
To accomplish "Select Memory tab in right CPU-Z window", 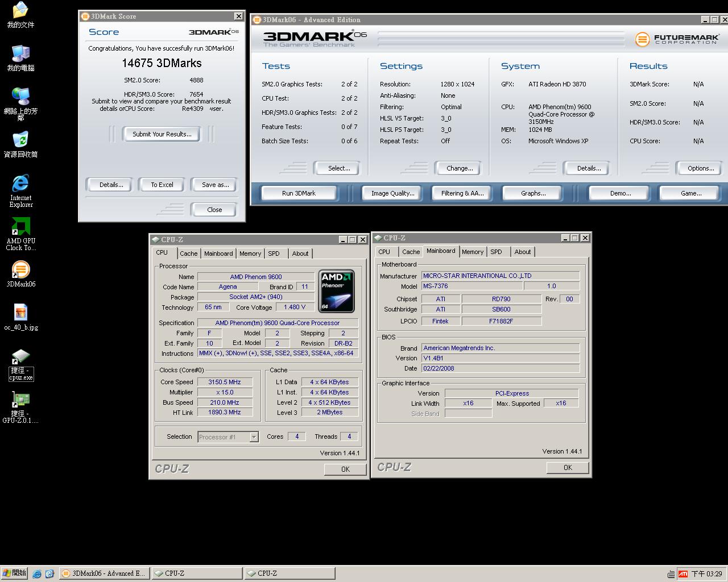I will [473, 252].
